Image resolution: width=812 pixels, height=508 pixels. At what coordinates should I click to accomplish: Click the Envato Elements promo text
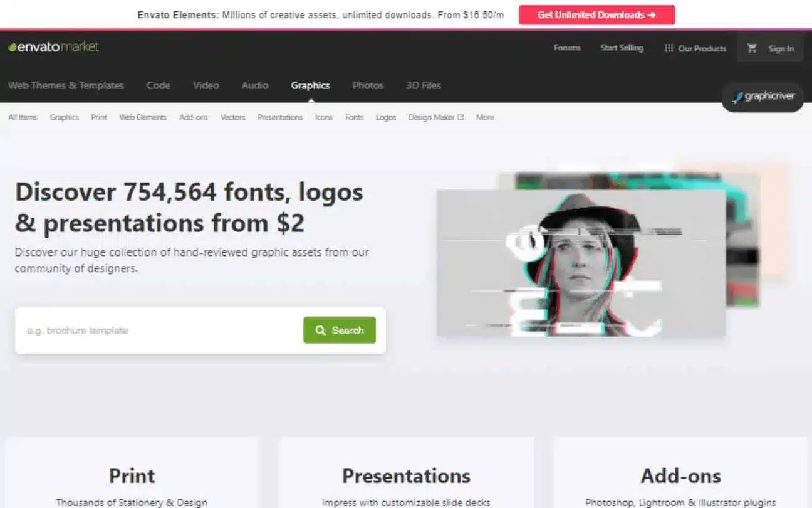pos(321,14)
